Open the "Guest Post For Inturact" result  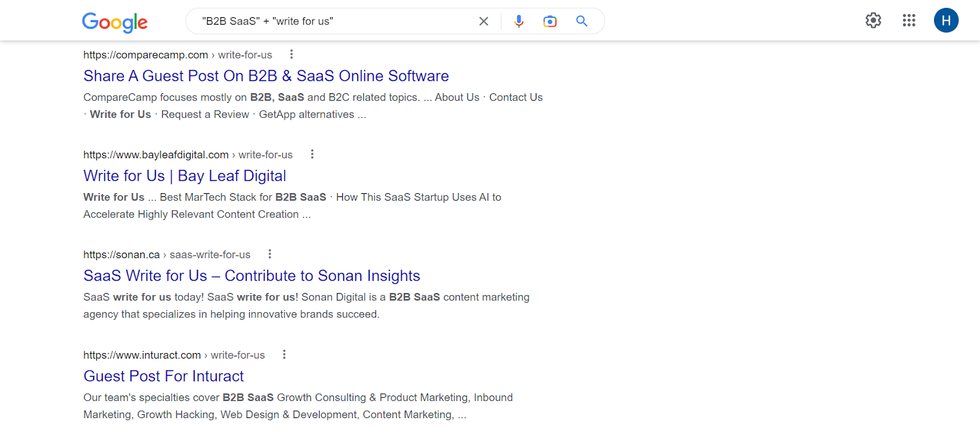pyautogui.click(x=164, y=376)
